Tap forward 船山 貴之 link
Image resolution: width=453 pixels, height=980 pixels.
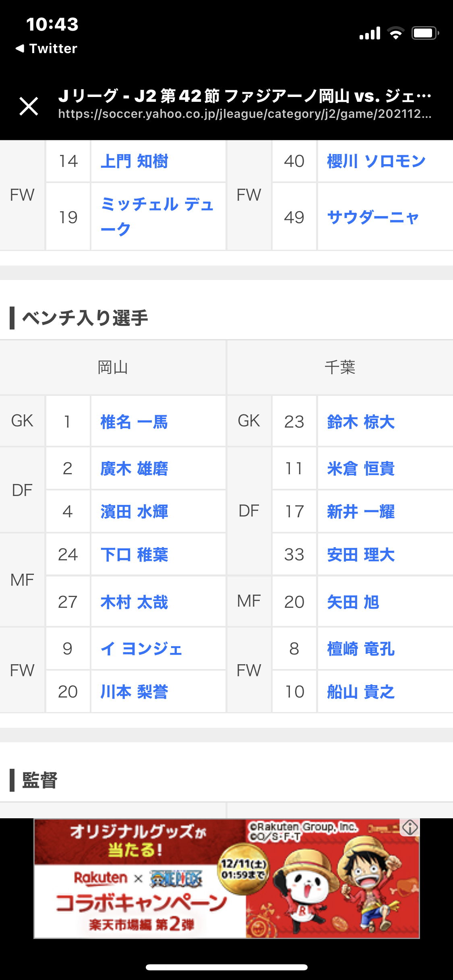pyautogui.click(x=361, y=692)
